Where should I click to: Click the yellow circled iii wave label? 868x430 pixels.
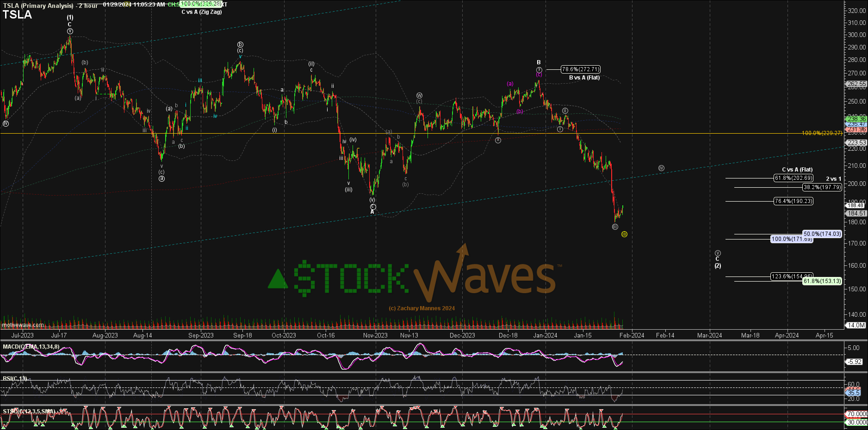624,234
